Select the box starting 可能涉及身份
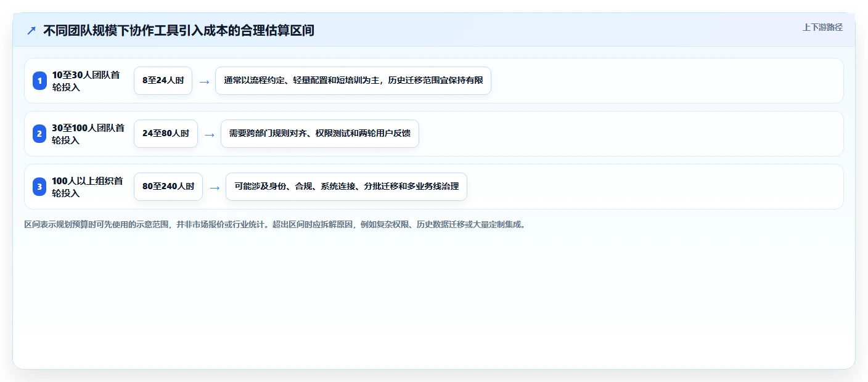This screenshot has height=382, width=868. pyautogui.click(x=346, y=187)
